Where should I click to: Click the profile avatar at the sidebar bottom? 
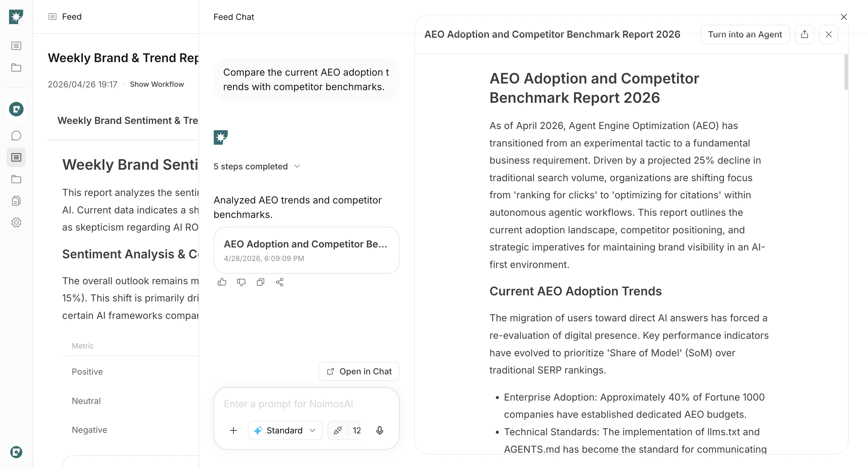click(x=16, y=452)
